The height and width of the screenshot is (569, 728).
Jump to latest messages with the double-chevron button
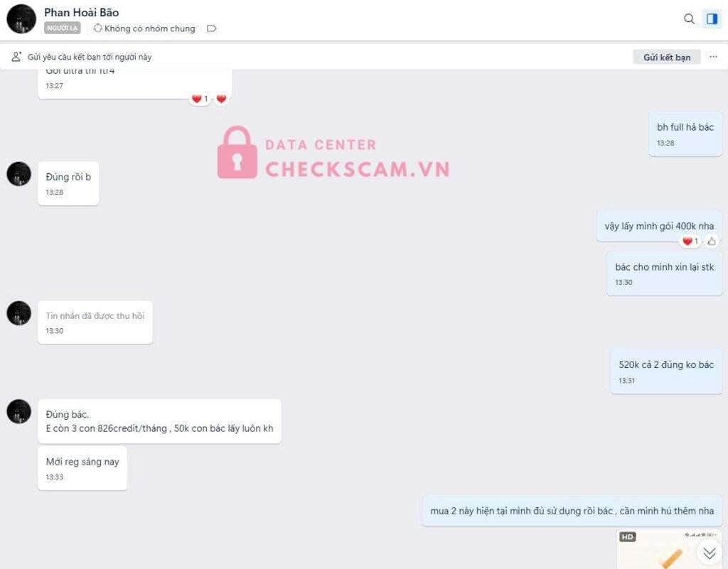click(709, 553)
